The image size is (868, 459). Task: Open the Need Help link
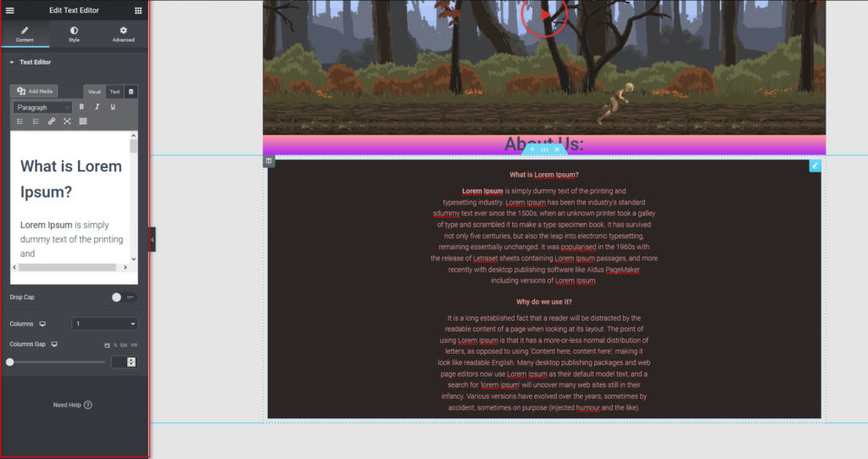click(x=73, y=405)
